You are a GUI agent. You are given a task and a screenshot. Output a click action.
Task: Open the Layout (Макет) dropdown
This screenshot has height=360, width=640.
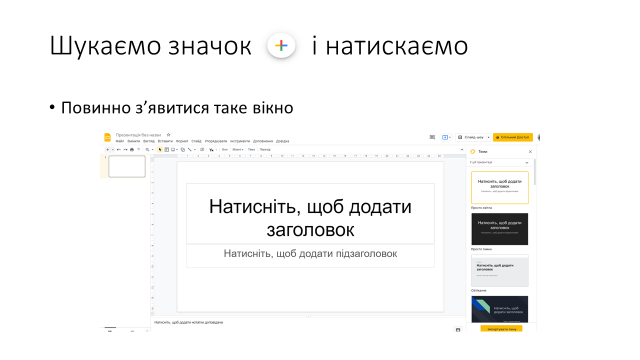pos(238,149)
